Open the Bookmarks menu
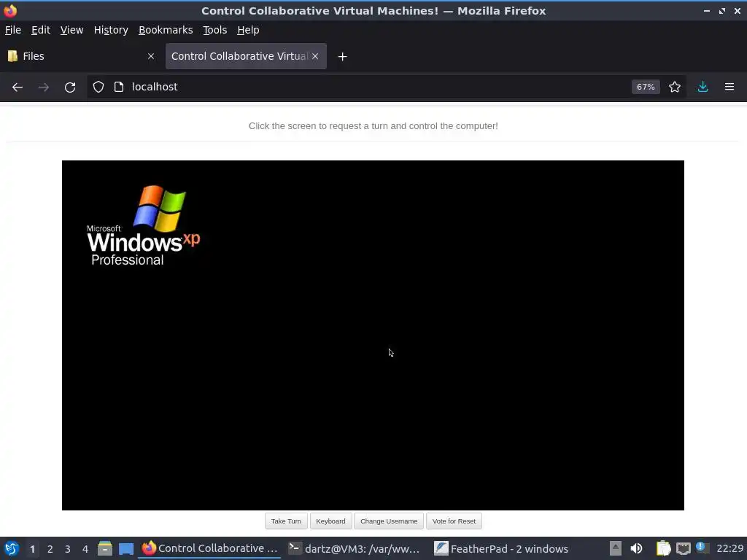 click(x=166, y=30)
